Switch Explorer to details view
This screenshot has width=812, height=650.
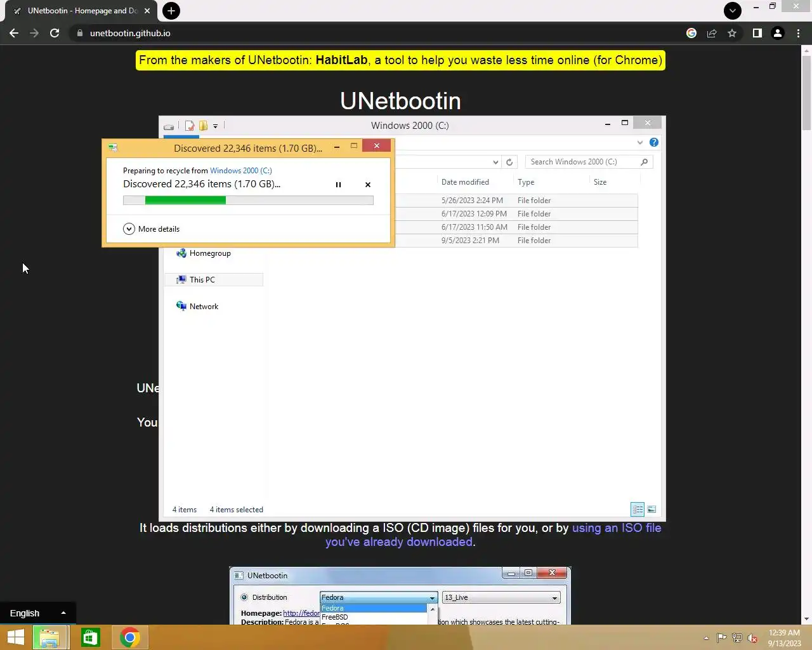tap(638, 510)
